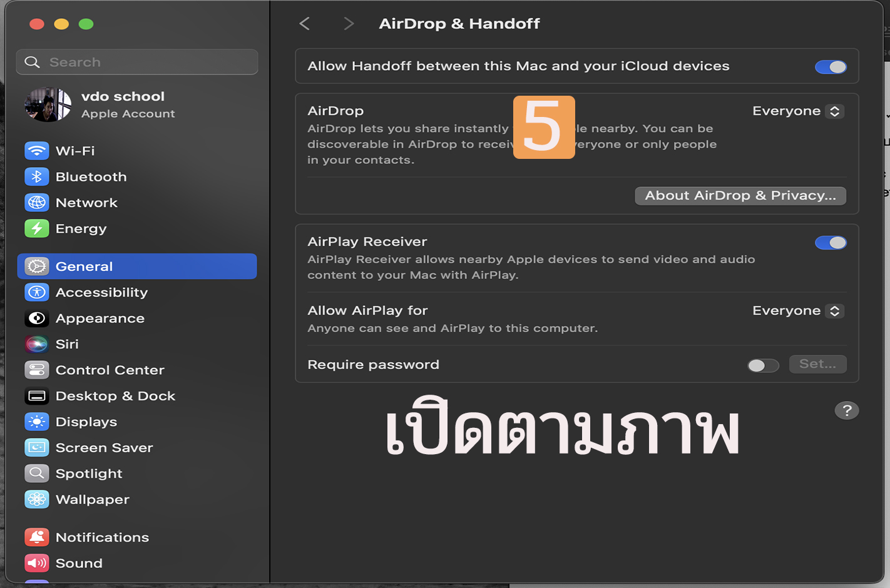Select the Energy lightning icon
This screenshot has width=890, height=588.
point(37,229)
